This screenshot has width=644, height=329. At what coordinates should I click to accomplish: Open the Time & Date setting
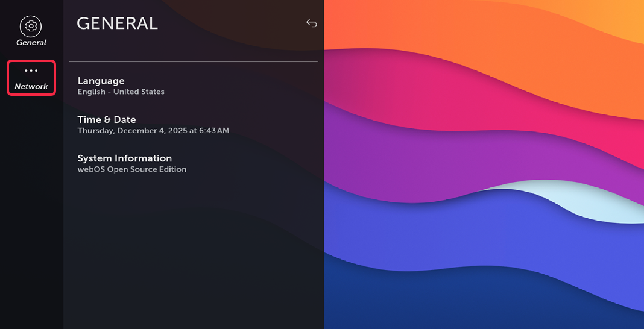click(x=107, y=119)
